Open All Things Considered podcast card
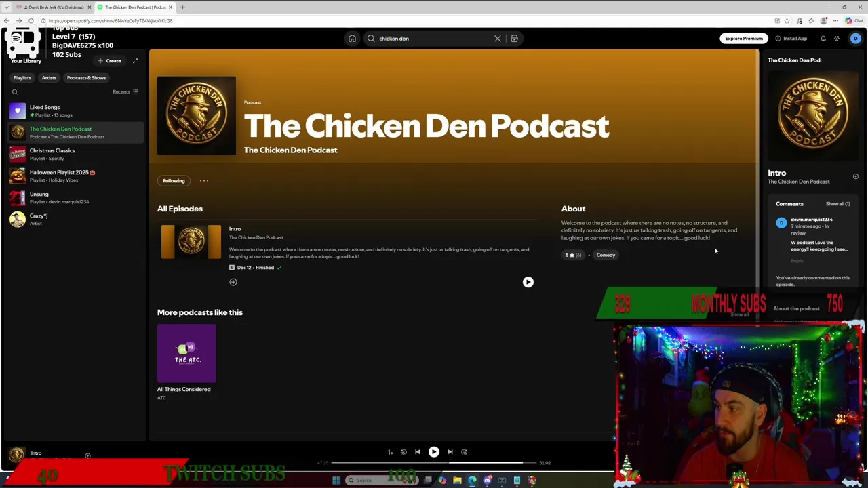The width and height of the screenshot is (868, 488). click(186, 363)
